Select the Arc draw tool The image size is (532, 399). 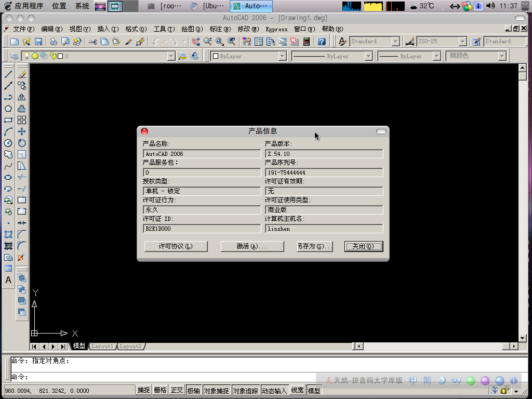(8, 131)
